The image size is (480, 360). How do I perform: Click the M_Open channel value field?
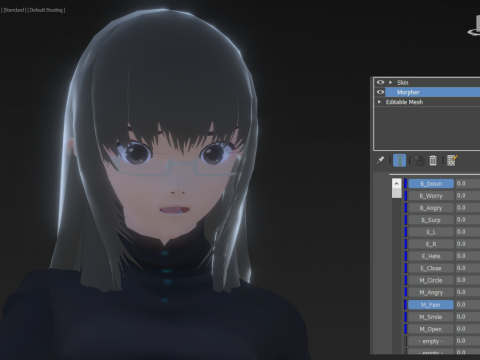(x=468, y=329)
